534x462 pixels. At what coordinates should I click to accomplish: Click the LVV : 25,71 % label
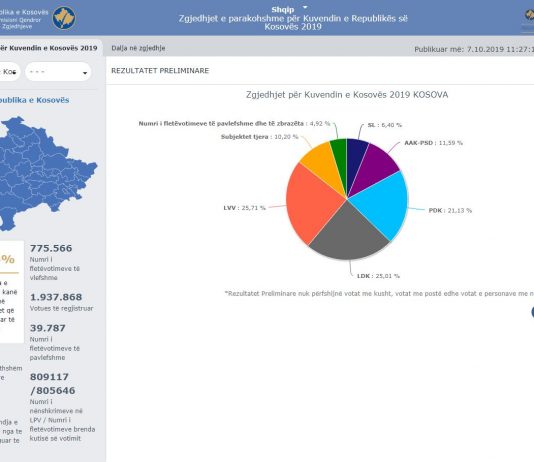244,208
